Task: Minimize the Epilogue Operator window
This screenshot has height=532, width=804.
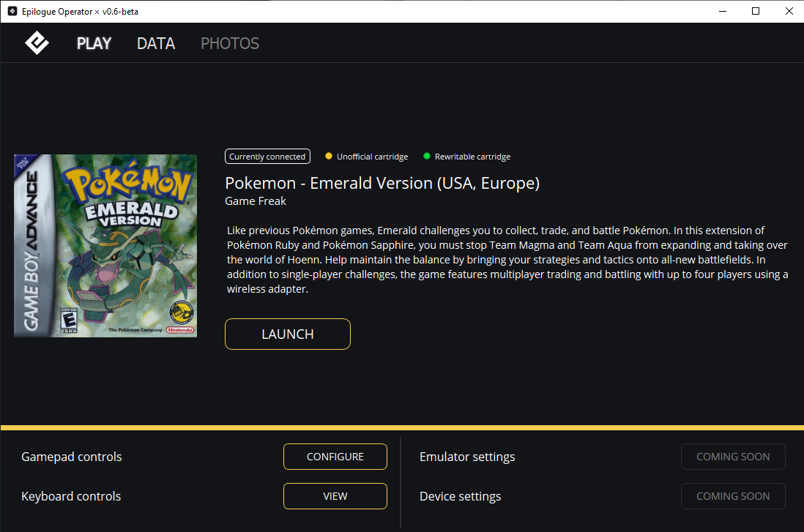Action: tap(723, 11)
